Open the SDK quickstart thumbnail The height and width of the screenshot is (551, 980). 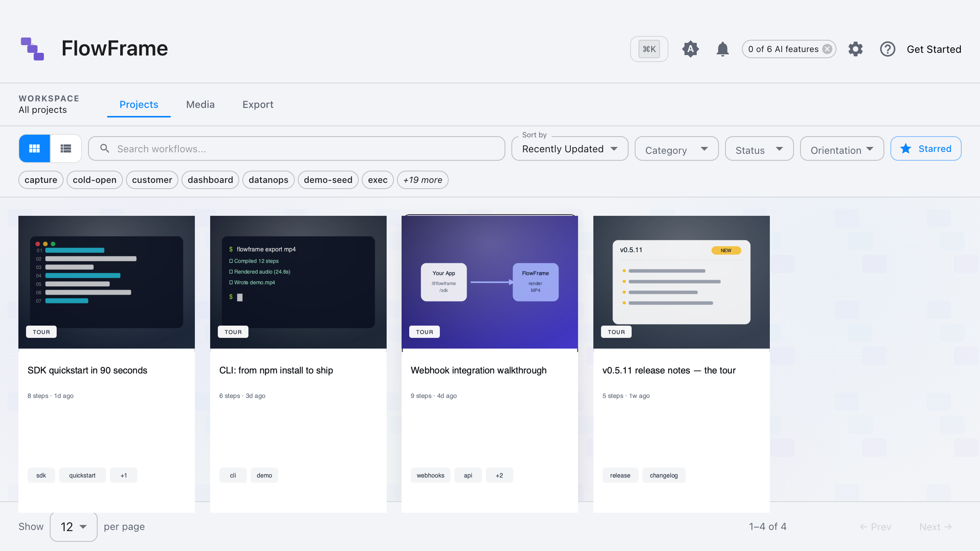tap(106, 282)
